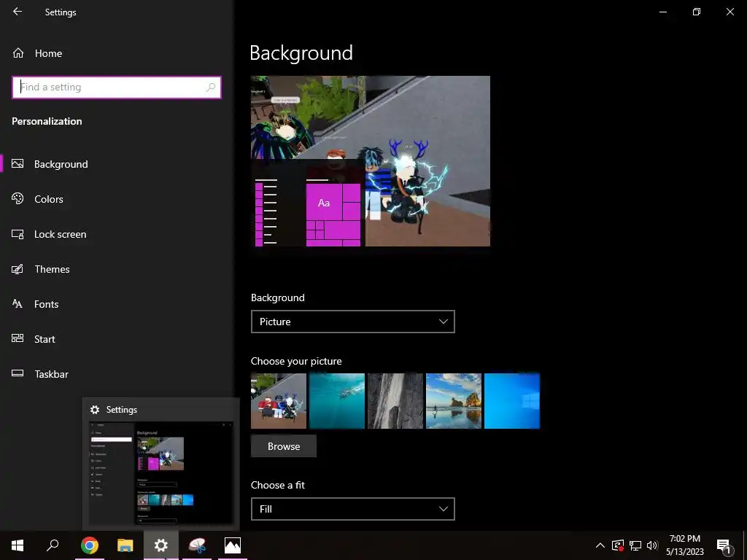This screenshot has width=747, height=560.
Task: Open the Photos app on taskbar
Action: (x=233, y=545)
